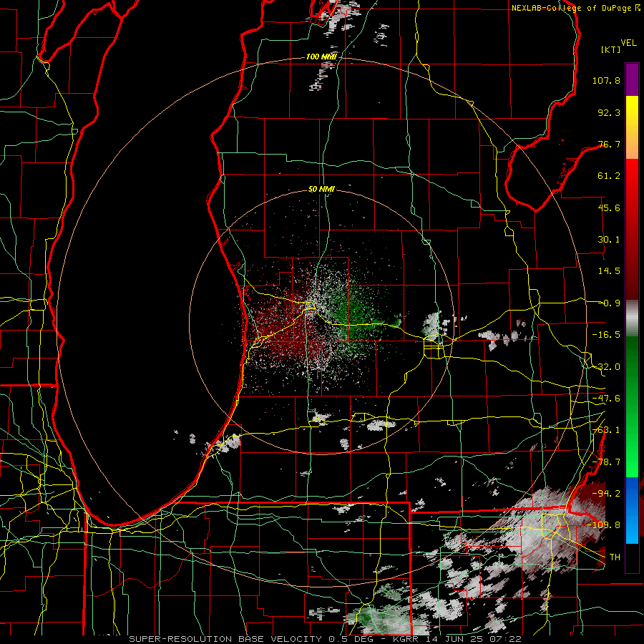644x644 pixels.
Task: Click the -16.5 velocity scale value
Action: pos(606,335)
